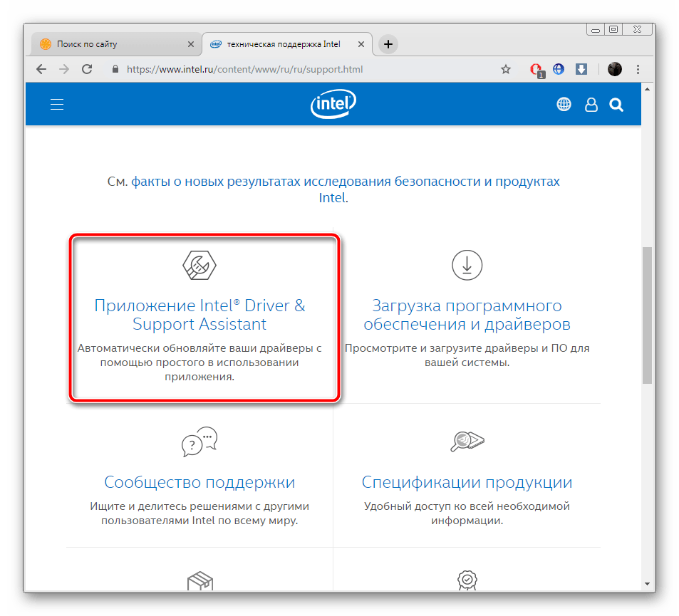Open Загрузка программного обеспечения и драйверов link

(467, 315)
